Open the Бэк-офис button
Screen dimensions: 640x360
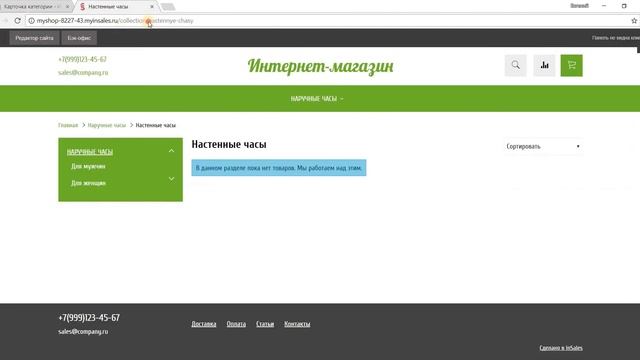point(79,38)
